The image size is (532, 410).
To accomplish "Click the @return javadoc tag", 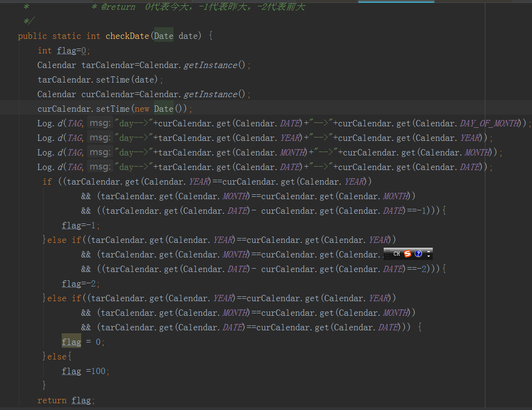I will pos(118,7).
